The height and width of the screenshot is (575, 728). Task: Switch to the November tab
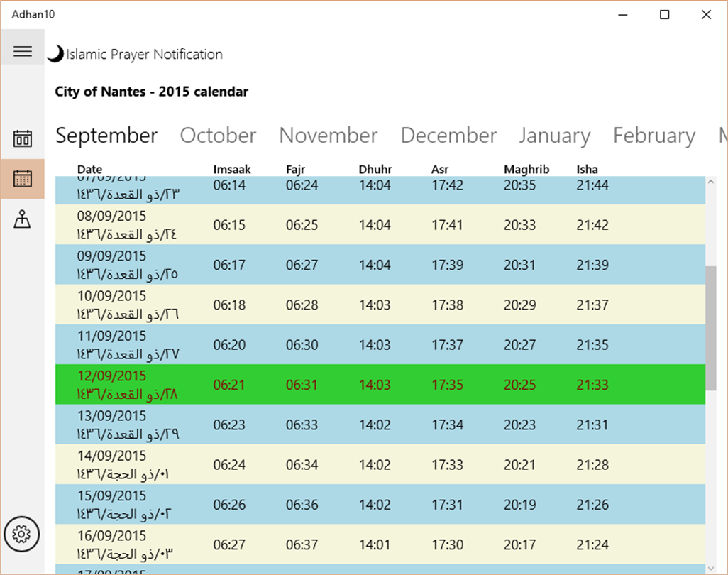329,136
